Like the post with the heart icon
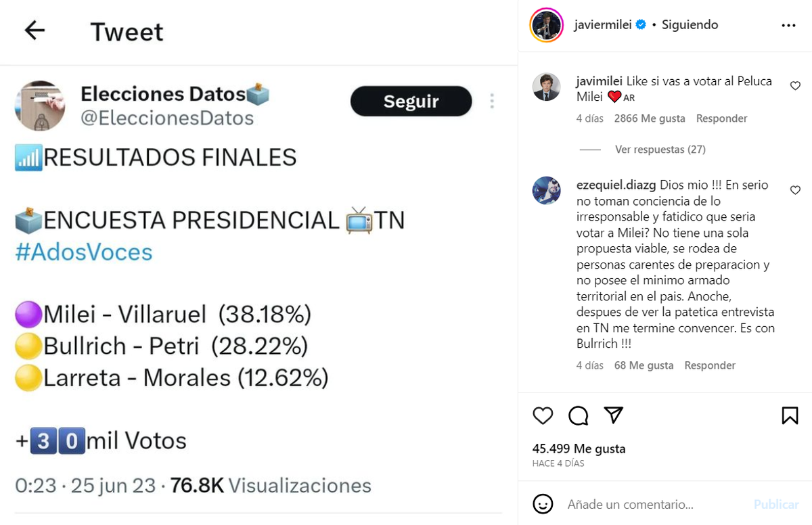The width and height of the screenshot is (812, 525). tap(543, 415)
